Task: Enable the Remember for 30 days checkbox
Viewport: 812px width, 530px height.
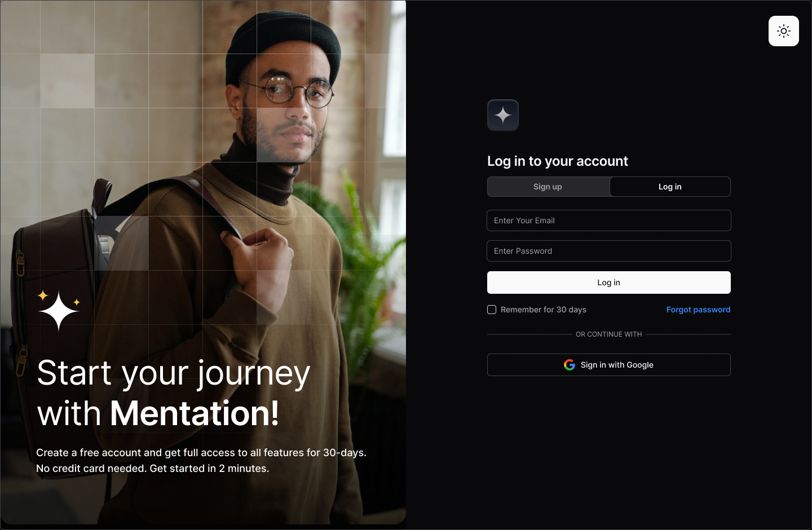Action: (x=492, y=310)
